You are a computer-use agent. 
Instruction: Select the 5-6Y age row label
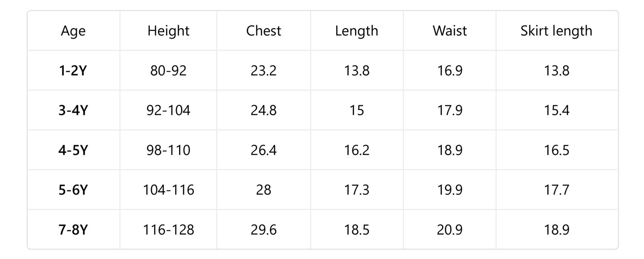(x=73, y=190)
